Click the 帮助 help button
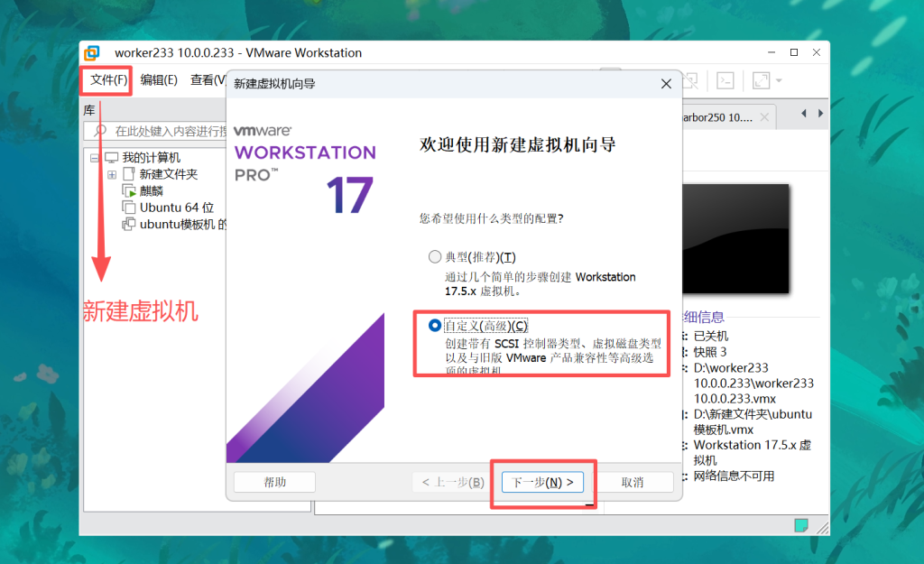Viewport: 924px width, 564px height. pyautogui.click(x=274, y=483)
